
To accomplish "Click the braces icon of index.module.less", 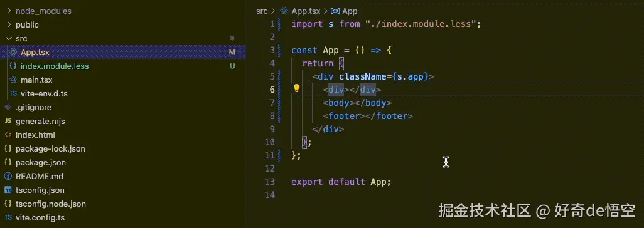I will click(13, 66).
